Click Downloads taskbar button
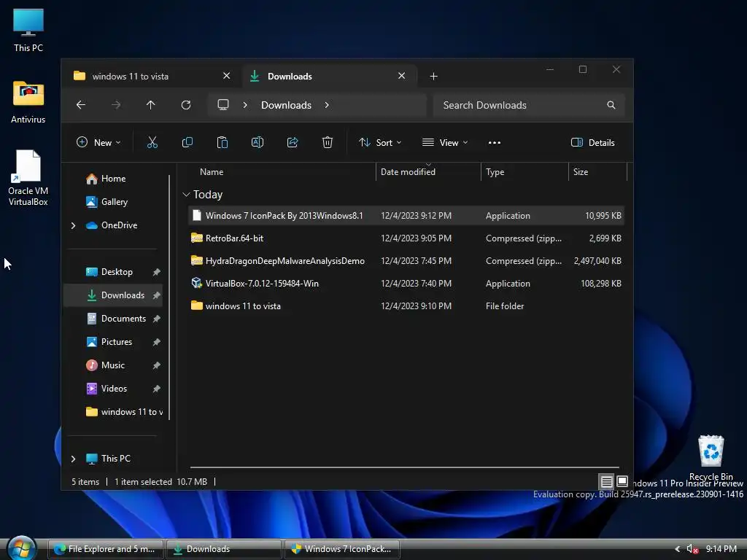The image size is (747, 560). (223, 549)
